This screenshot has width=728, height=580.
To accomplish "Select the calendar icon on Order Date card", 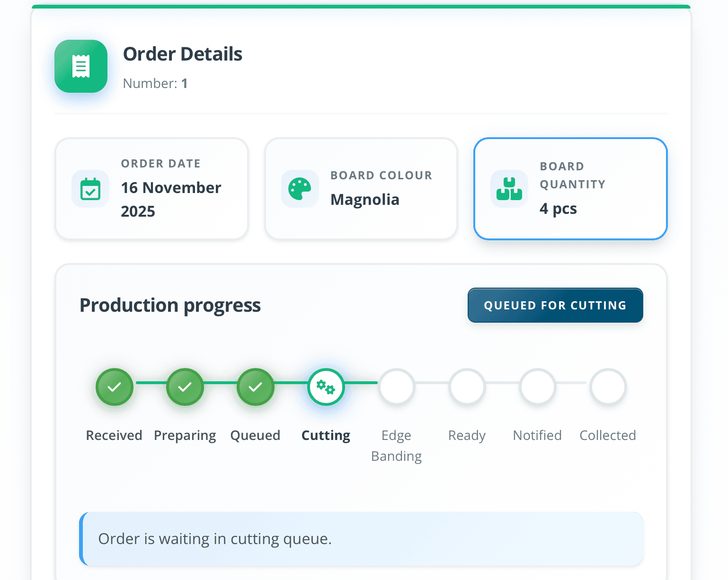I will click(x=90, y=189).
